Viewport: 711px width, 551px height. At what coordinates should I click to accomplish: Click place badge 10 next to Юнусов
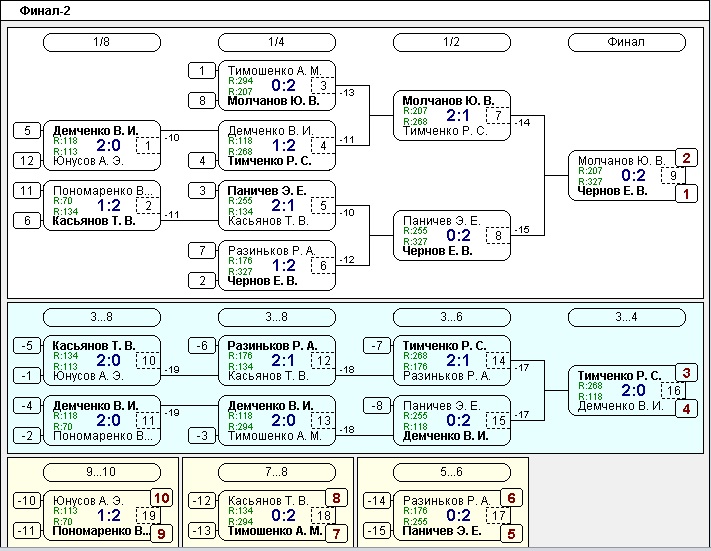click(x=161, y=498)
